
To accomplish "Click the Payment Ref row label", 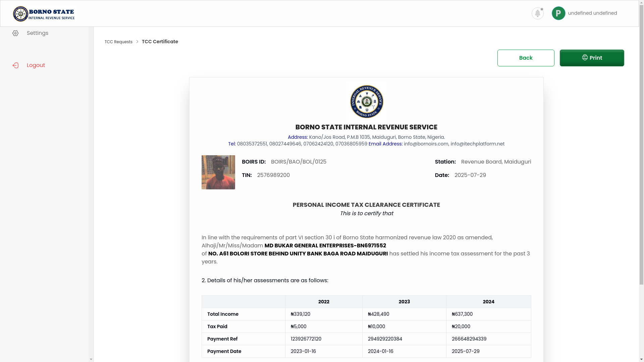I will (222, 339).
